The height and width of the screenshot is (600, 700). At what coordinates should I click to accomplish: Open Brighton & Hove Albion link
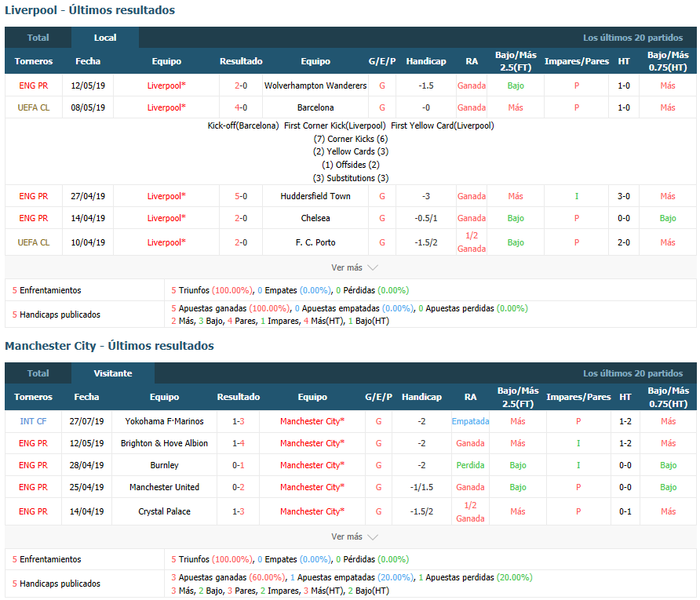[164, 443]
